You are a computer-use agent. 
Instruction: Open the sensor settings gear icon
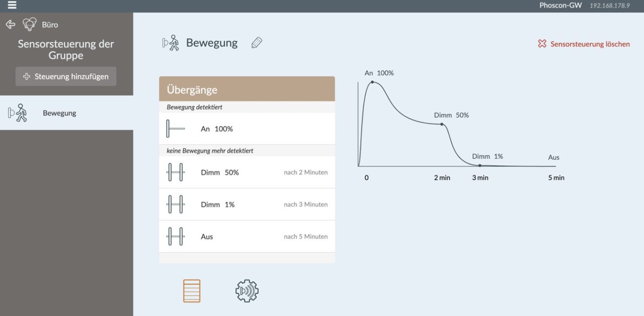(x=247, y=291)
